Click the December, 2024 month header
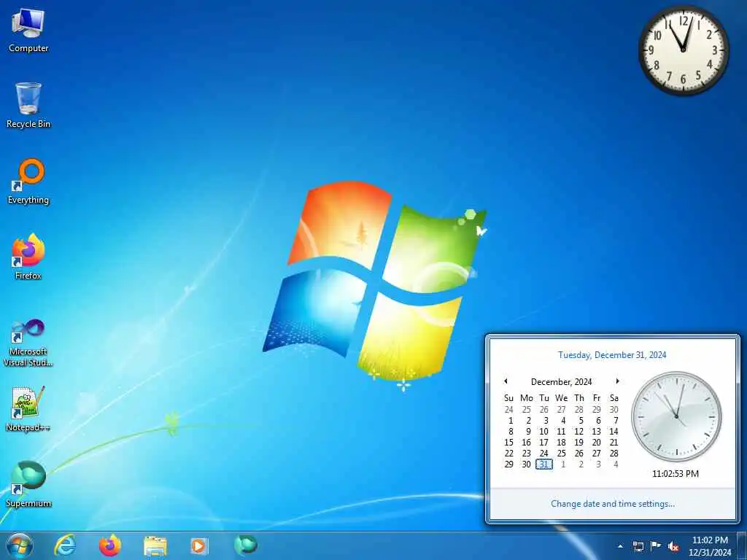The image size is (747, 560). (x=561, y=382)
